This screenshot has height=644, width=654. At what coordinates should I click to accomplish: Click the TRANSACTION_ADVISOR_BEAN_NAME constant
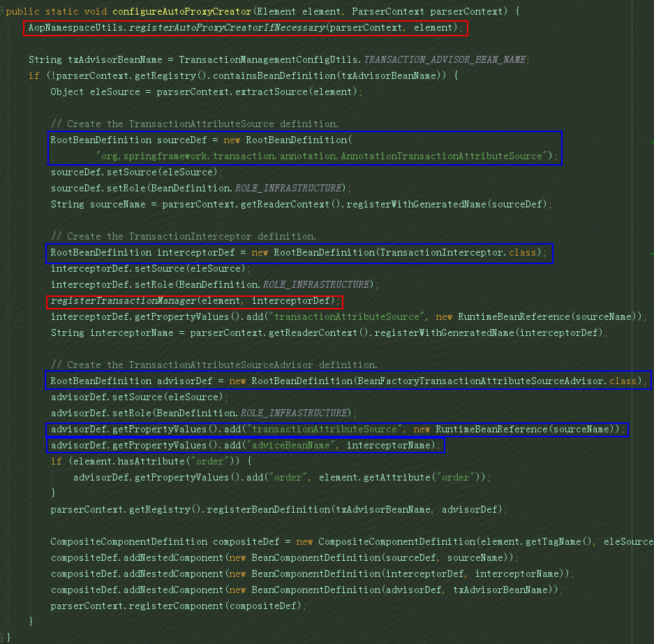tap(445, 59)
